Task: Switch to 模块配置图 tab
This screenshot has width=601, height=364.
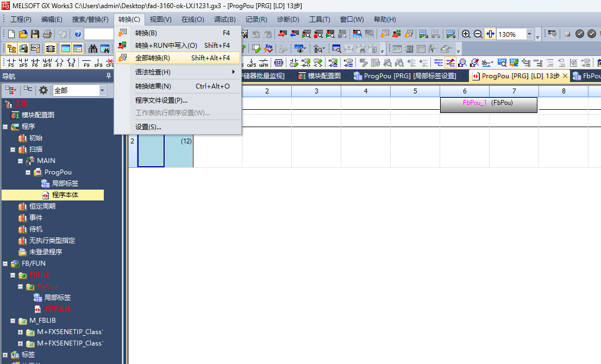Action: tap(320, 76)
